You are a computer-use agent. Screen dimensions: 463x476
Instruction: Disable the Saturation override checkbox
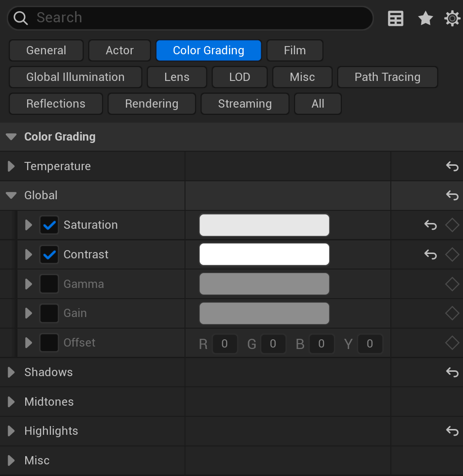tap(49, 225)
